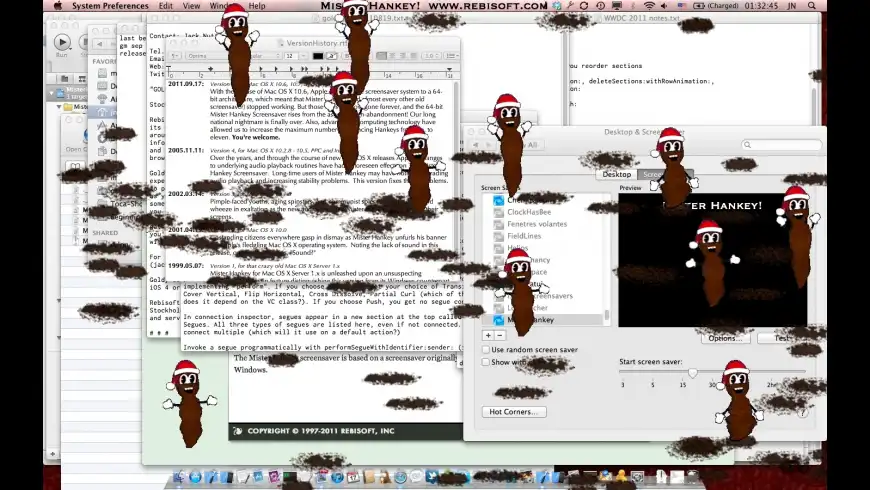Go back in System Preferences
The width and height of the screenshot is (870, 490).
(476, 145)
